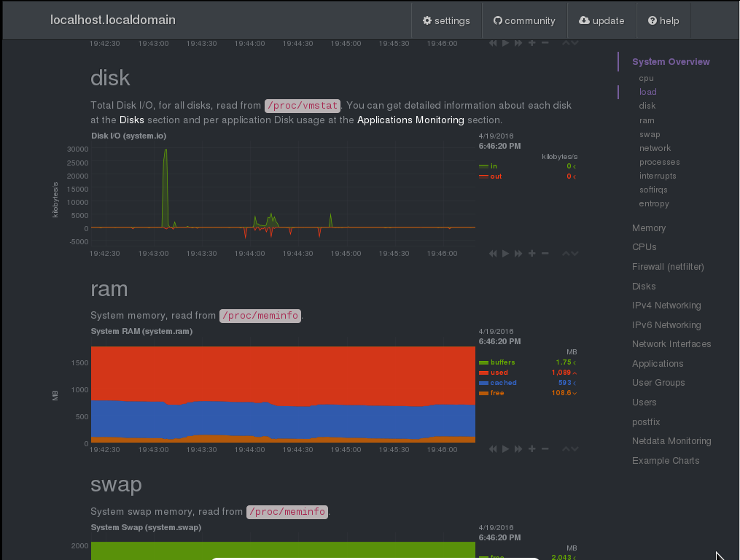This screenshot has height=560, width=740.
Task: Pan the System RAM chart left
Action: (493, 449)
